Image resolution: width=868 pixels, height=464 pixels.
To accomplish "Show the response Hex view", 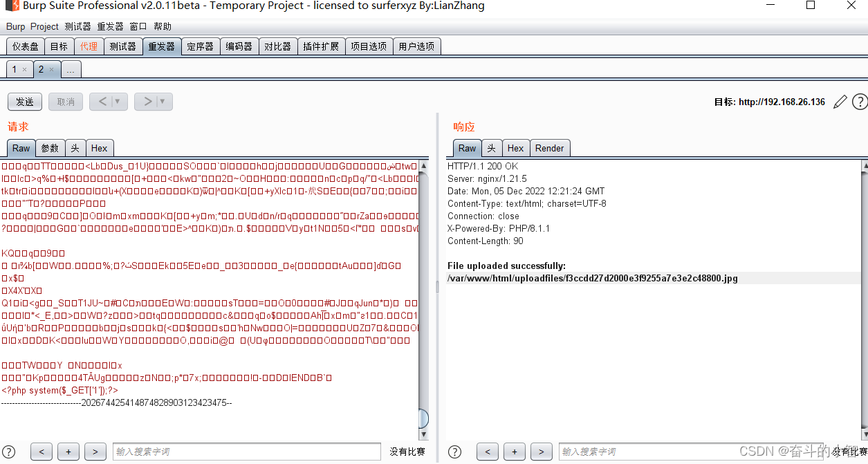I will (x=516, y=148).
